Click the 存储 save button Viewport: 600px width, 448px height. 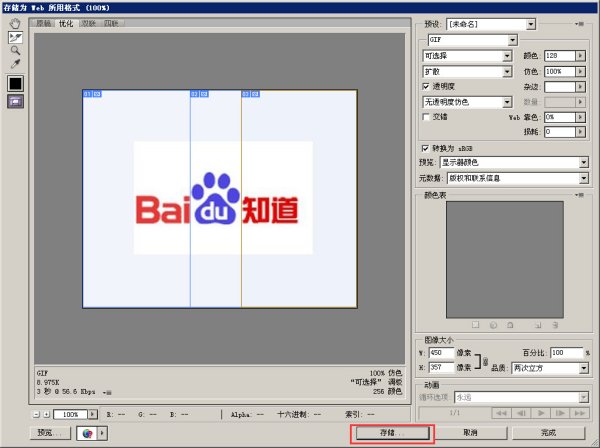[x=393, y=433]
